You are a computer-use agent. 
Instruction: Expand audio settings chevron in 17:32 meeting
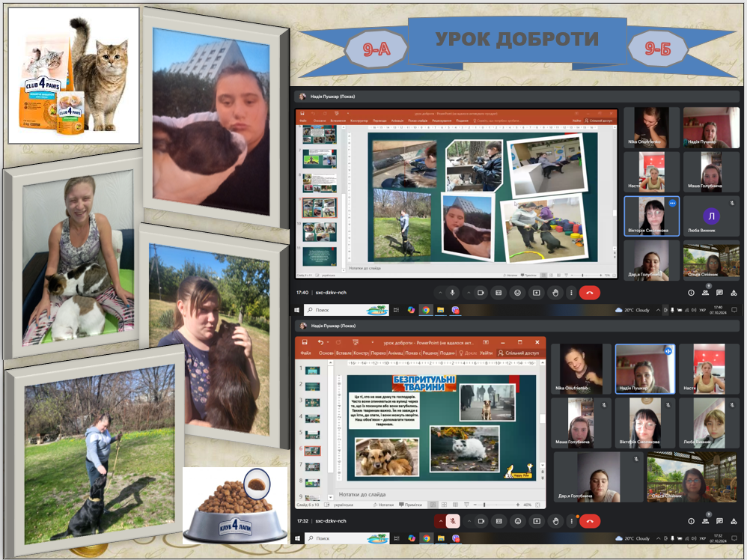441,521
